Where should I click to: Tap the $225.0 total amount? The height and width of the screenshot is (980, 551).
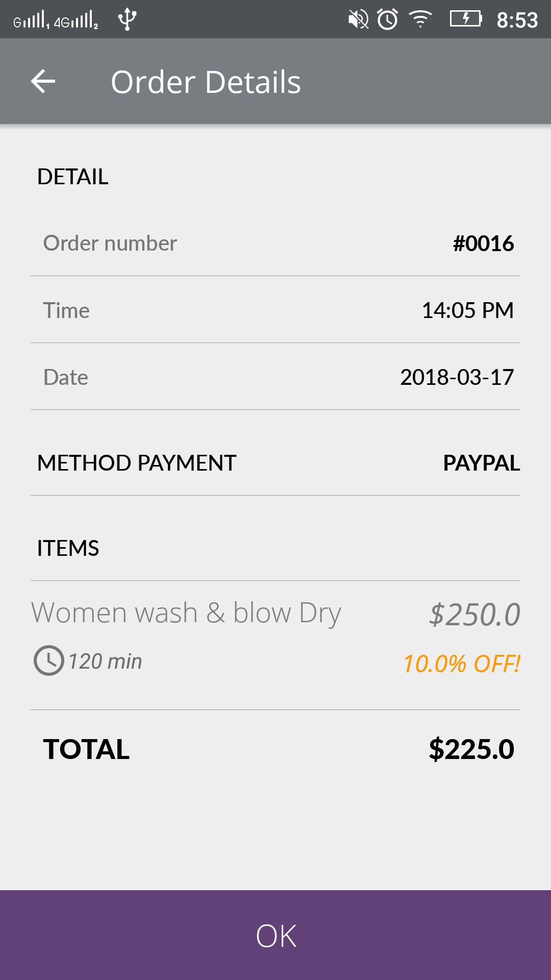click(471, 749)
